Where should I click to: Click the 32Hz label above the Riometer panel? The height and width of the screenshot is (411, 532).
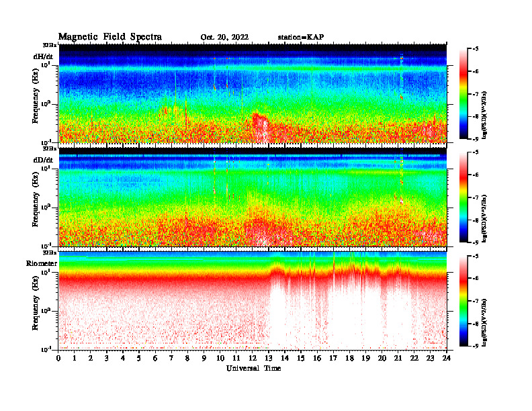click(x=50, y=253)
